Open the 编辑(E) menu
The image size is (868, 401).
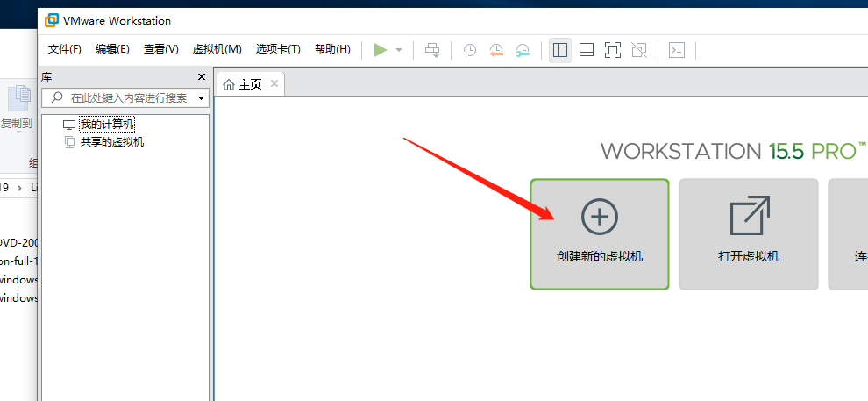pos(112,49)
